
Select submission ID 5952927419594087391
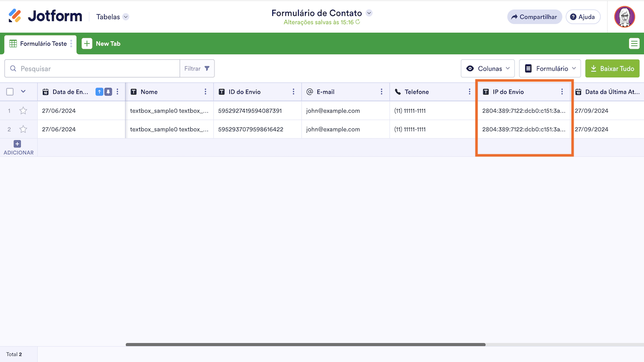point(258,111)
